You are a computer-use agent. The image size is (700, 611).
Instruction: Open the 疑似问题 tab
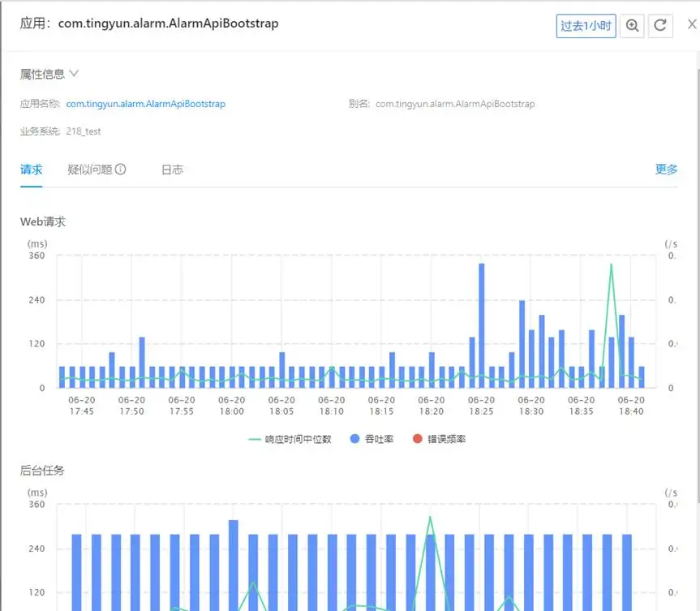pyautogui.click(x=90, y=170)
